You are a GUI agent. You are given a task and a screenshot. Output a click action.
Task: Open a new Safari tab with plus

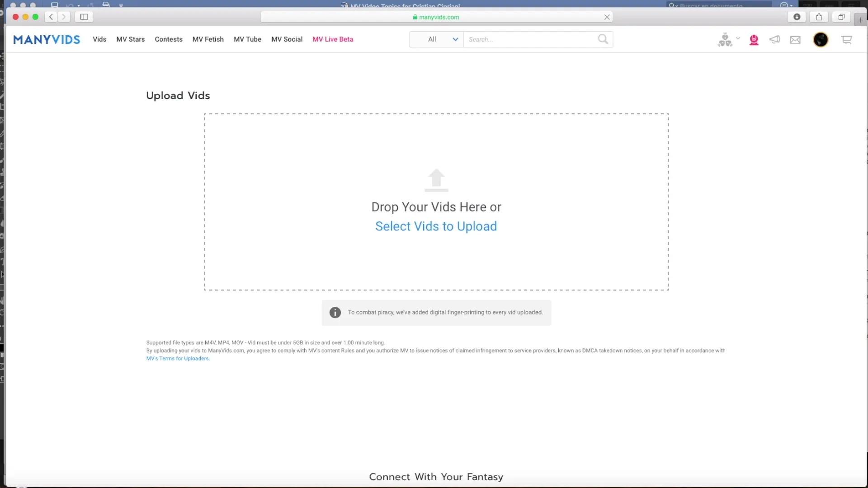[x=861, y=20]
